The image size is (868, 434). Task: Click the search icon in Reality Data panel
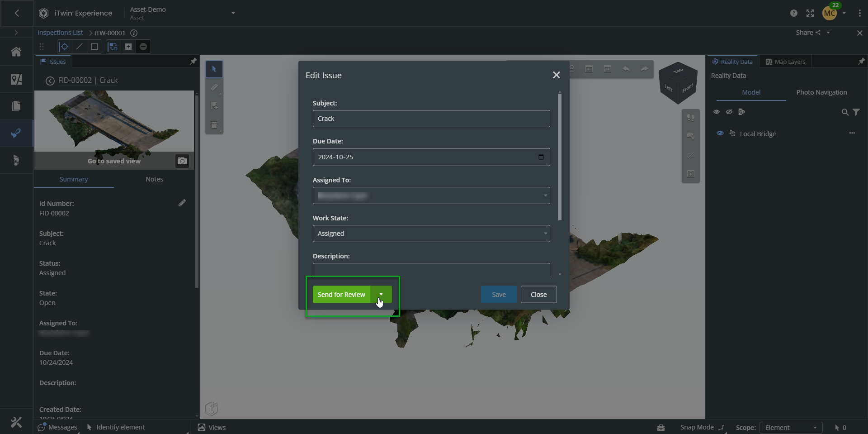tap(844, 112)
